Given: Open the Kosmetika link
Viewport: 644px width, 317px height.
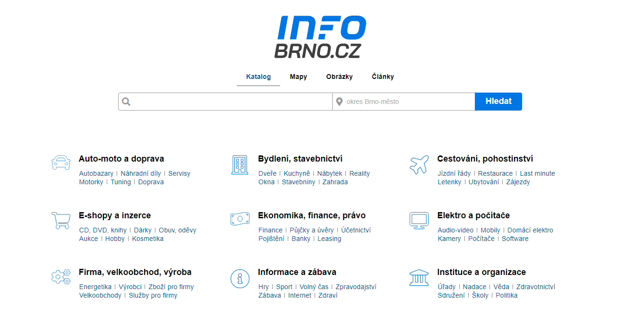Looking at the screenshot, I should 148,239.
